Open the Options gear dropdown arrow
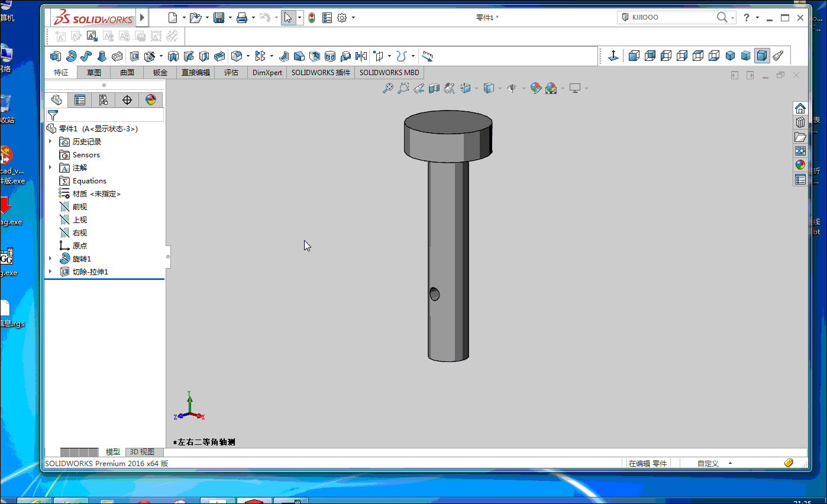Screen dimensions: 827x504 click(353, 18)
